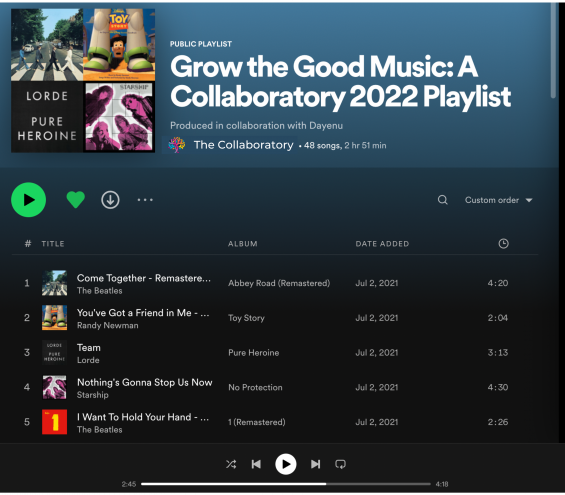Select the track titled Team
565x495 pixels.
[89, 348]
